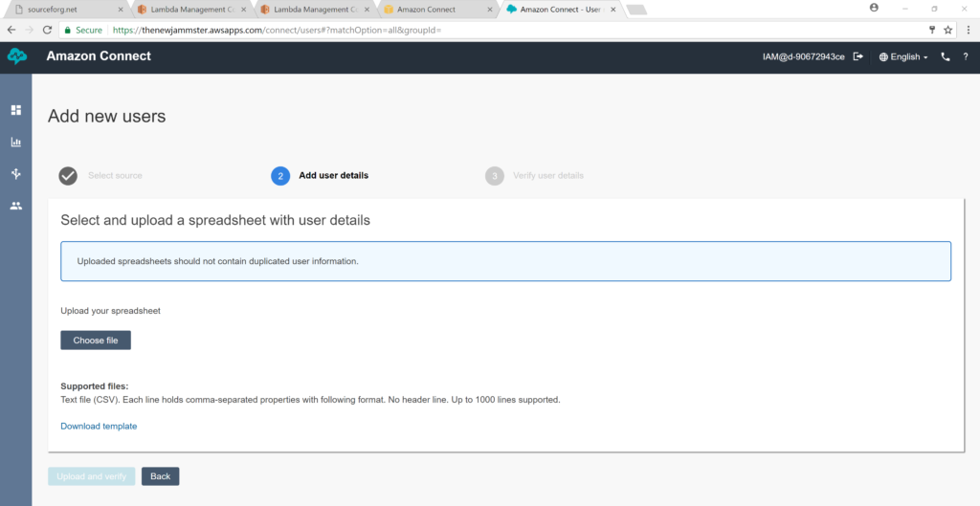Select the Amazon Connect - User tab
The height and width of the screenshot is (506, 980).
pos(560,10)
